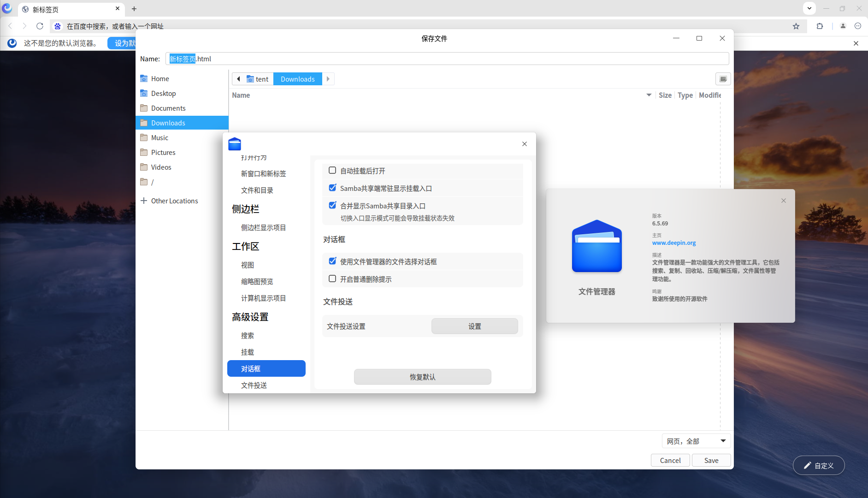868x498 pixels.
Task: Open Documents folder in sidebar
Action: [182, 108]
